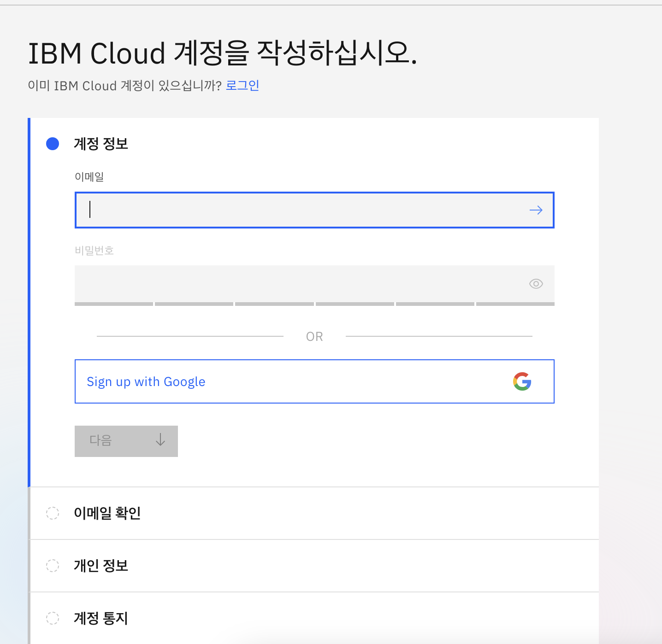The image size is (662, 644).
Task: Click the IBM Cloud 계정을 작성하십시오 heading
Action: click(223, 53)
